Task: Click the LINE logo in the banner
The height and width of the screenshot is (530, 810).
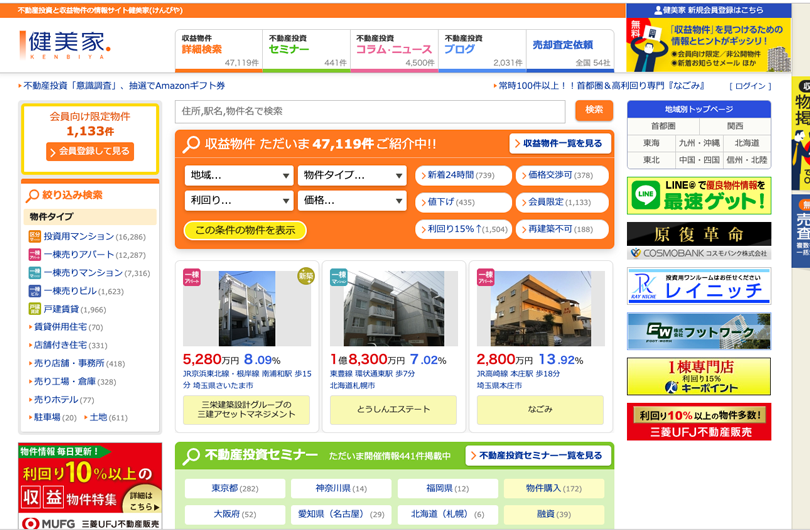Action: (x=646, y=195)
